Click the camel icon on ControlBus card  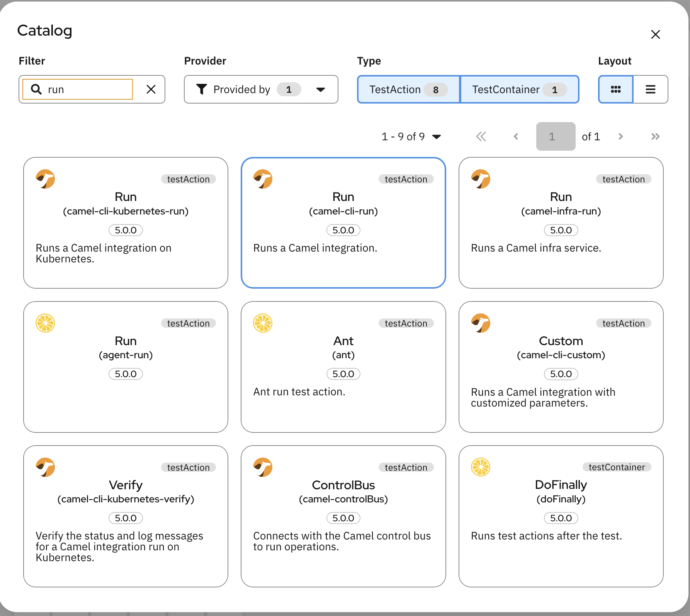[x=263, y=467]
